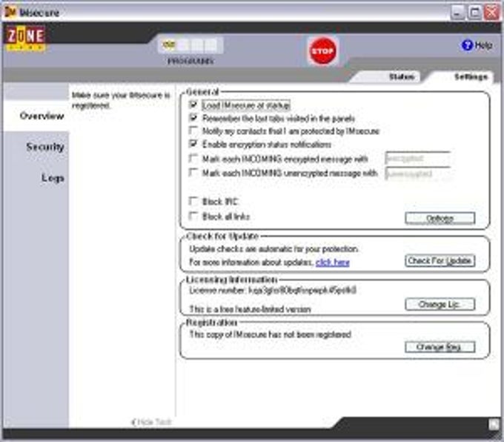Click the PROGRAMS label under the indicator

(190, 61)
